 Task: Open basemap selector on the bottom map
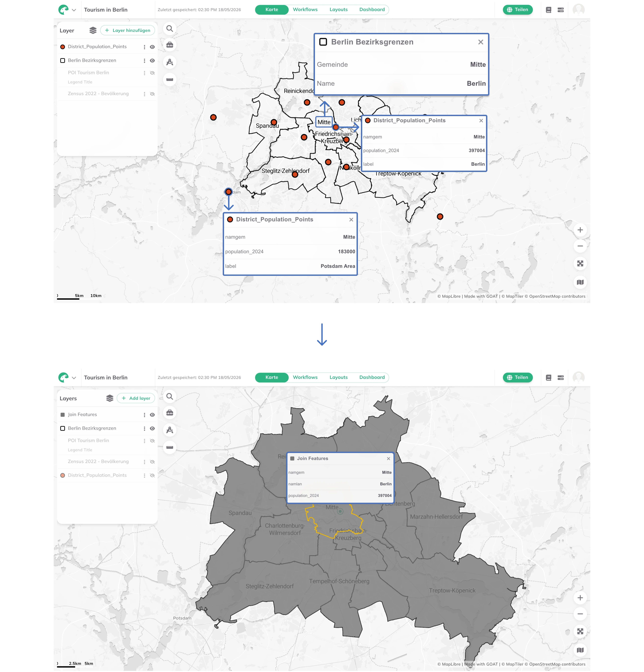(x=580, y=650)
